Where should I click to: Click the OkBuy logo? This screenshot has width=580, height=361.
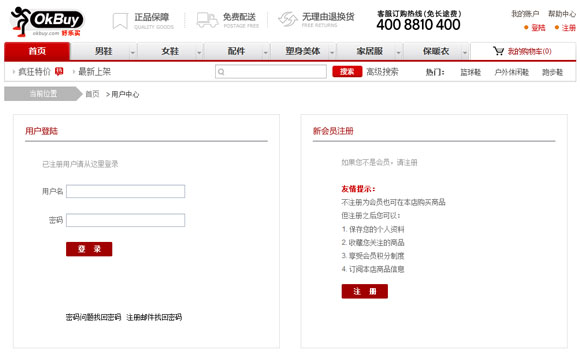tap(47, 22)
